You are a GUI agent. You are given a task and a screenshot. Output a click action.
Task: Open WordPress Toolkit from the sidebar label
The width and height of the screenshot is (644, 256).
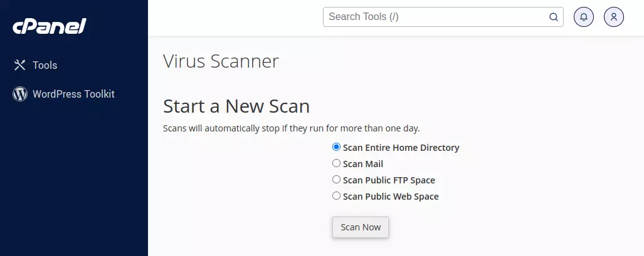[x=73, y=94]
